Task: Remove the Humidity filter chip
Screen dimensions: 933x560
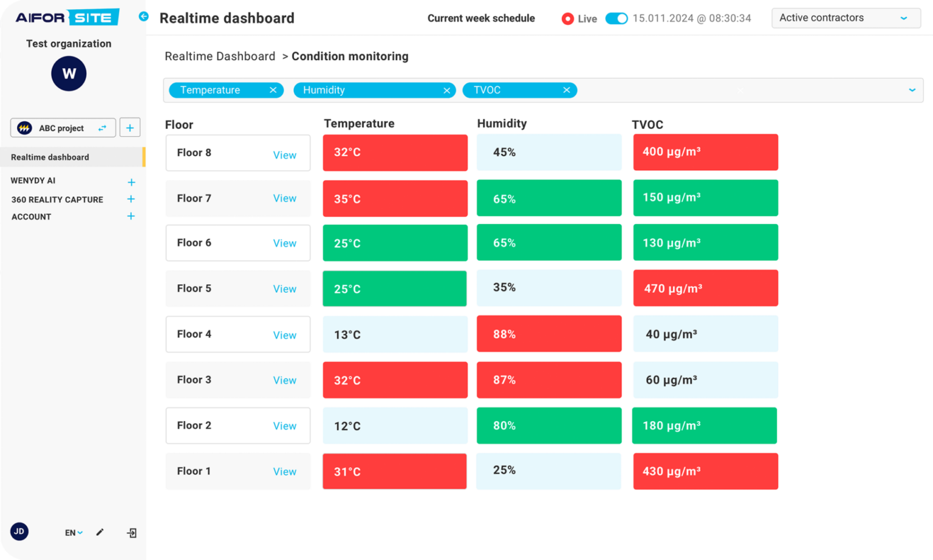Action: tap(446, 90)
